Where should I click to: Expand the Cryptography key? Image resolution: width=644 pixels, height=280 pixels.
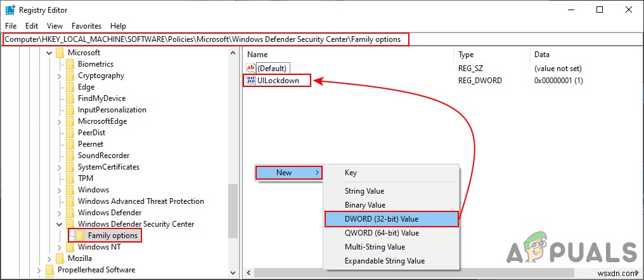[59, 76]
